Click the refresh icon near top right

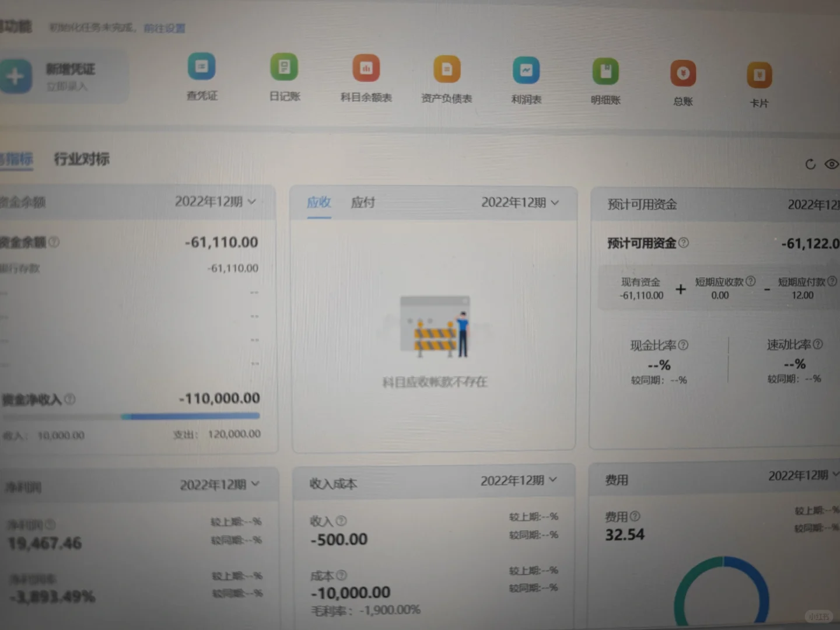point(810,164)
